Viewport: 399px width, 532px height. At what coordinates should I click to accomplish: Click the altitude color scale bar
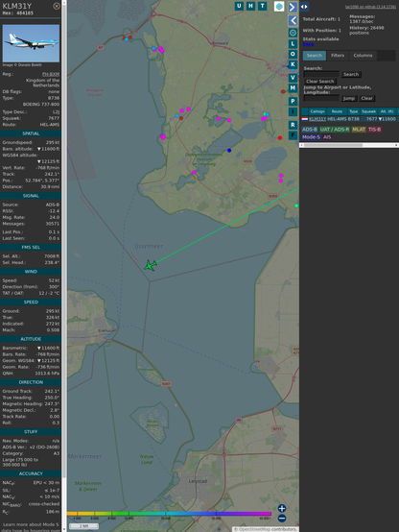click(x=169, y=514)
